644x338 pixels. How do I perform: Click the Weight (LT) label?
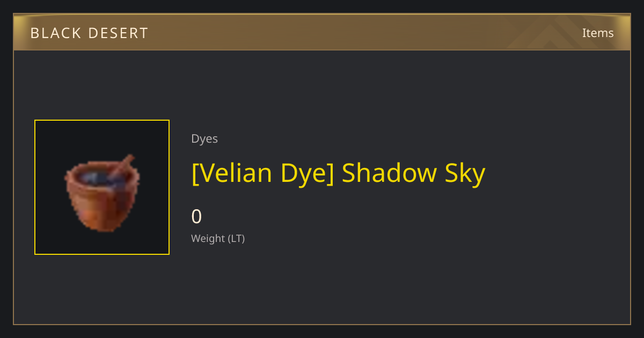218,238
